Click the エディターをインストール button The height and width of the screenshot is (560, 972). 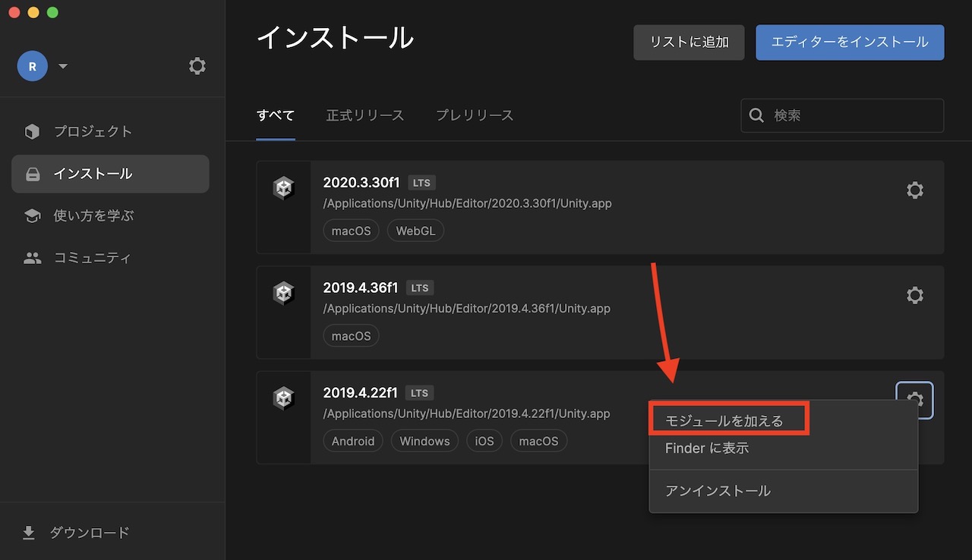(x=849, y=42)
